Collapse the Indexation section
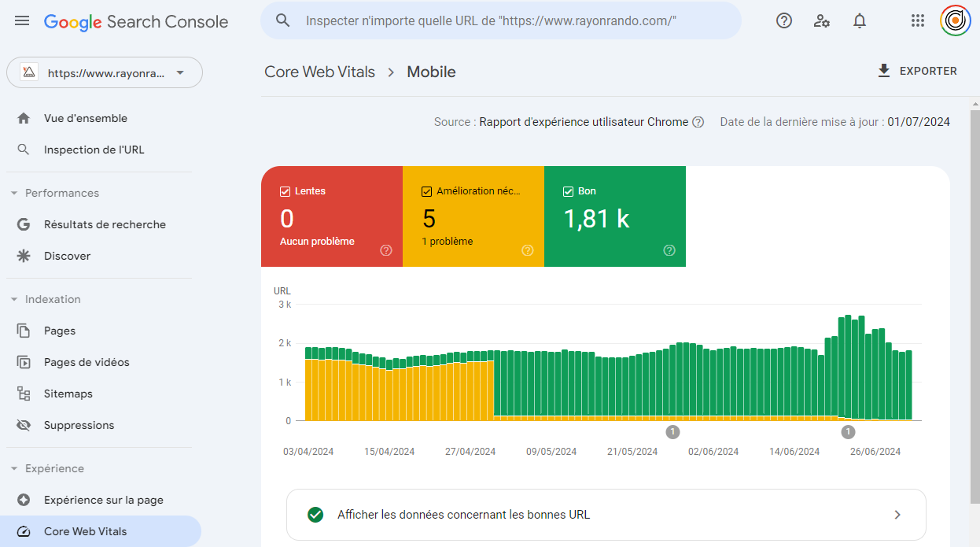The width and height of the screenshot is (980, 547). click(x=14, y=299)
